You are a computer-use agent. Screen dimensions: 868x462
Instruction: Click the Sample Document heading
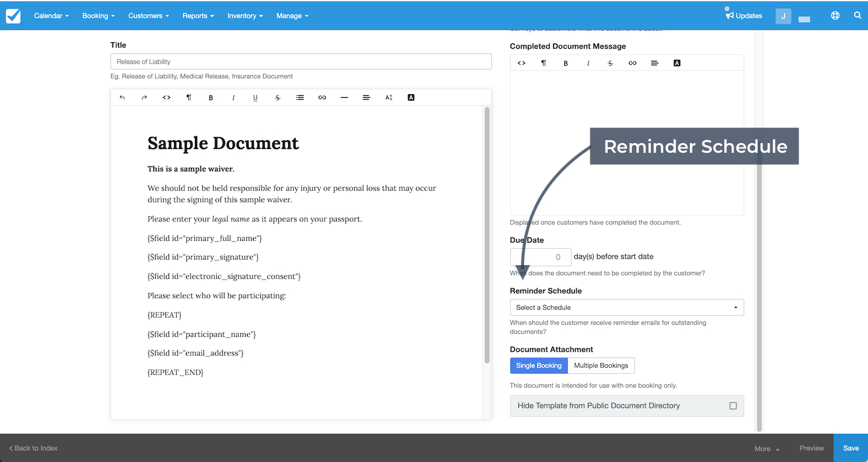[223, 143]
